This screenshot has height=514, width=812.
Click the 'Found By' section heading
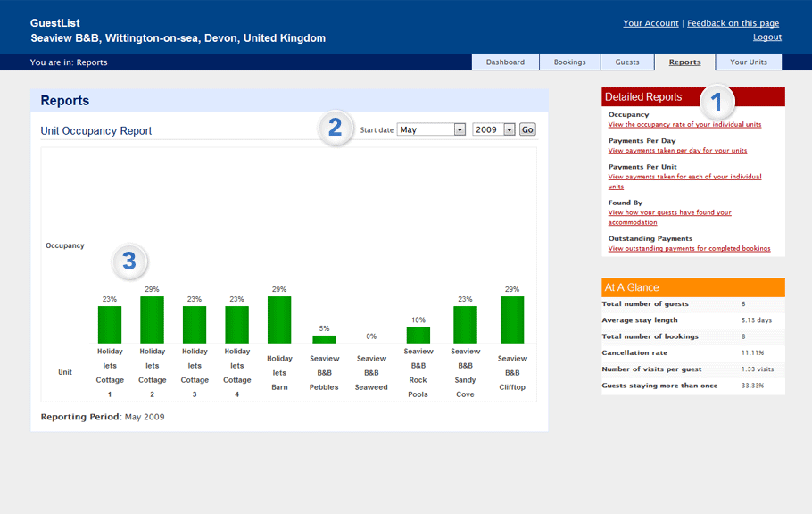[625, 203]
